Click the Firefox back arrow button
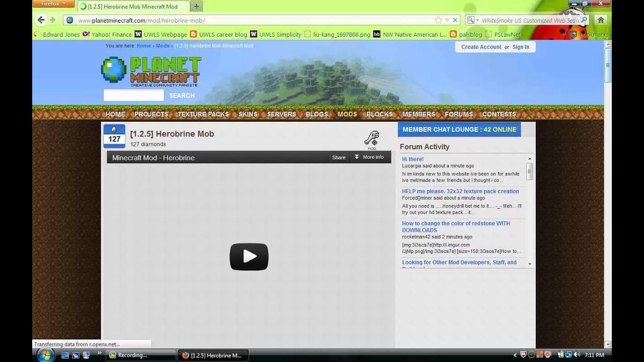This screenshot has height=362, width=644. click(x=41, y=20)
